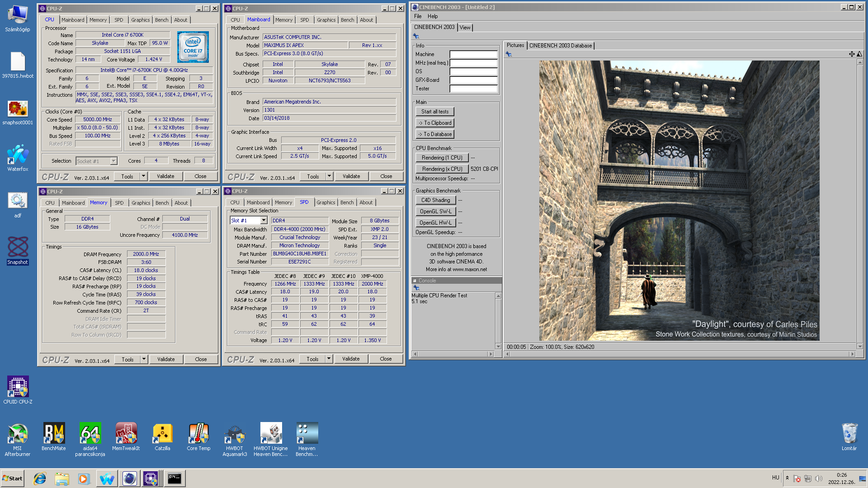Run the C4D Shading benchmark

click(x=435, y=200)
